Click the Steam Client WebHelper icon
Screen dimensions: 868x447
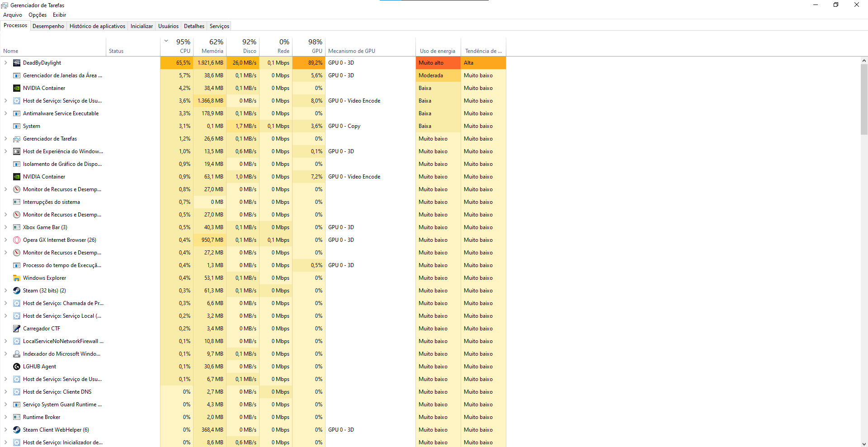[17, 430]
